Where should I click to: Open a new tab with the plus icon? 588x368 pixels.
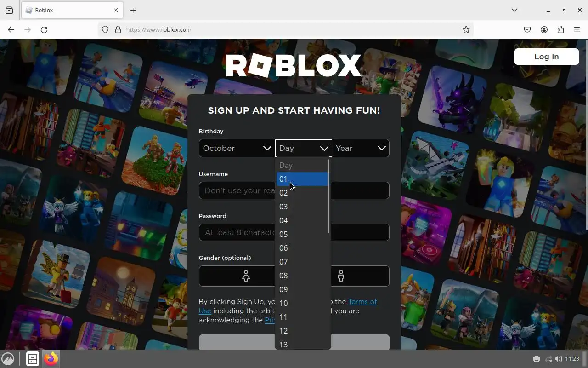click(133, 10)
